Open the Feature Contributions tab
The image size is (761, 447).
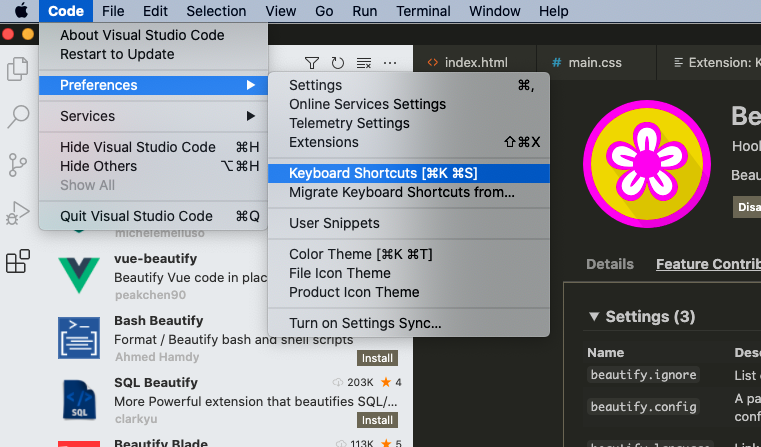point(708,265)
